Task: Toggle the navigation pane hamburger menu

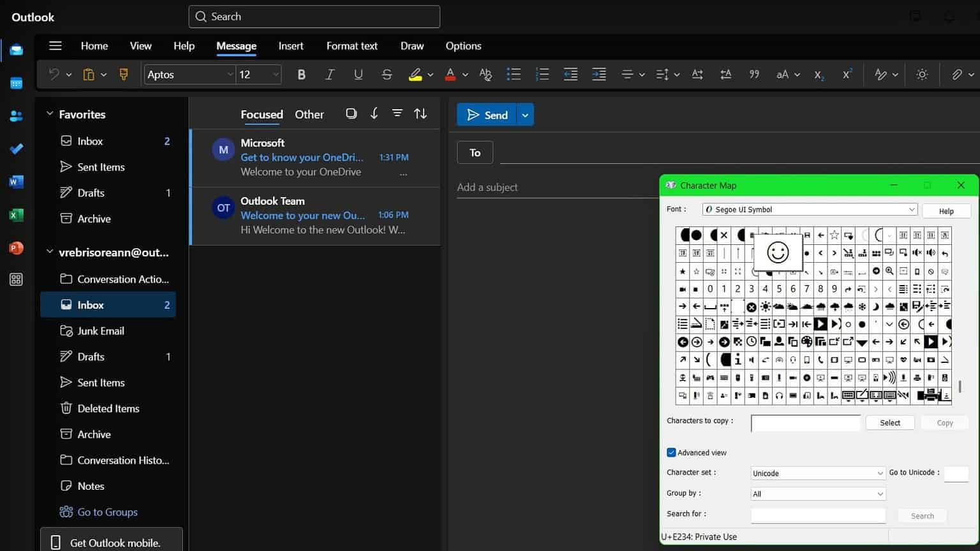Action: click(x=56, y=46)
